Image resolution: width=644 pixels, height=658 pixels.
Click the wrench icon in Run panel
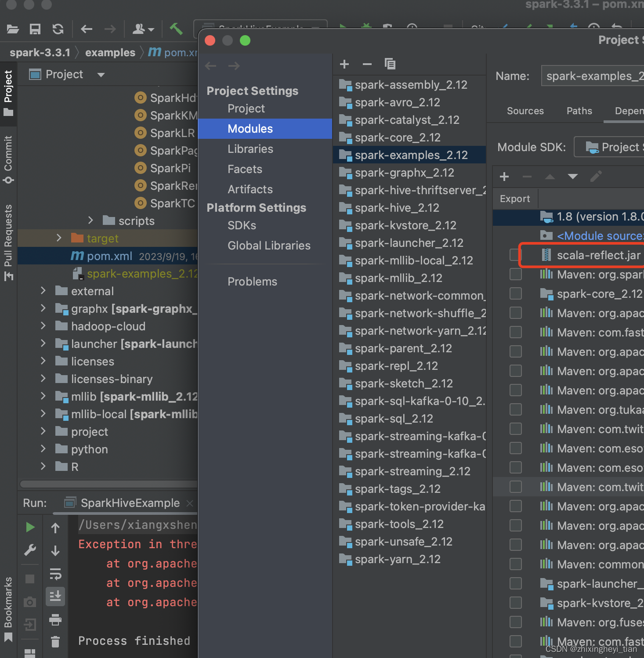point(30,550)
